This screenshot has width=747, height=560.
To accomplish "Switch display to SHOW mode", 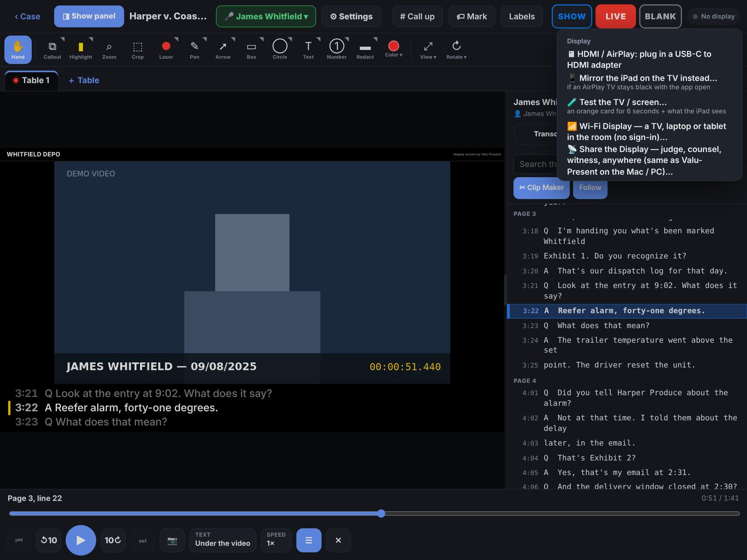I will click(x=572, y=16).
